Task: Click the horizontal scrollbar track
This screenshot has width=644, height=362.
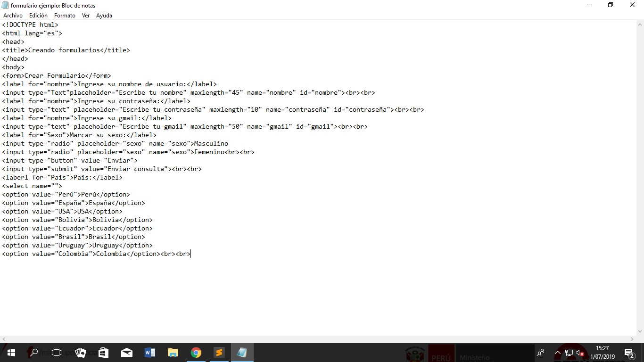Action: tap(318, 339)
